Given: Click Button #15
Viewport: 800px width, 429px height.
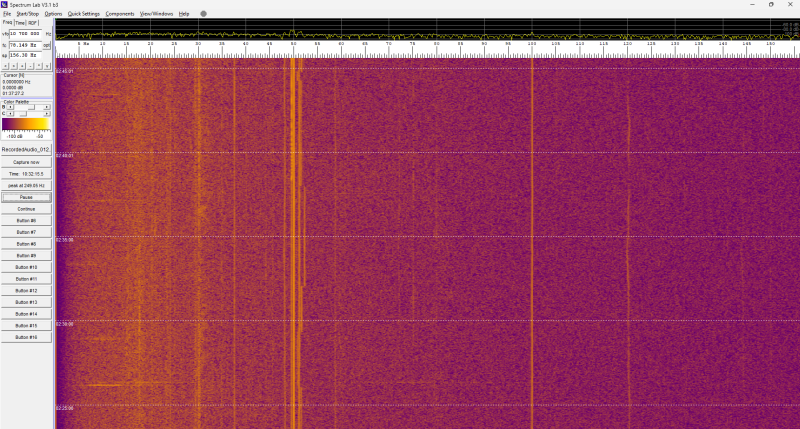Looking at the screenshot, I should click(26, 325).
